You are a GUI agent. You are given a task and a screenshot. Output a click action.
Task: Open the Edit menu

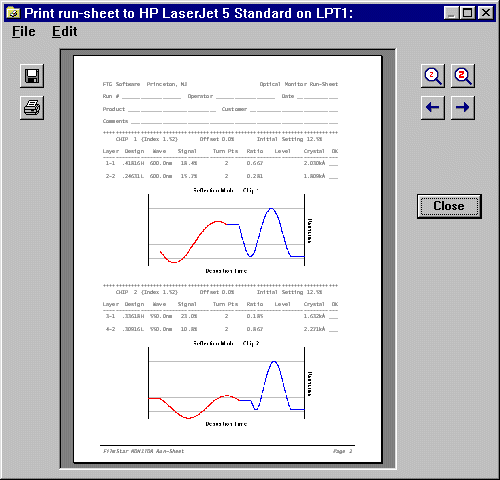click(x=65, y=32)
